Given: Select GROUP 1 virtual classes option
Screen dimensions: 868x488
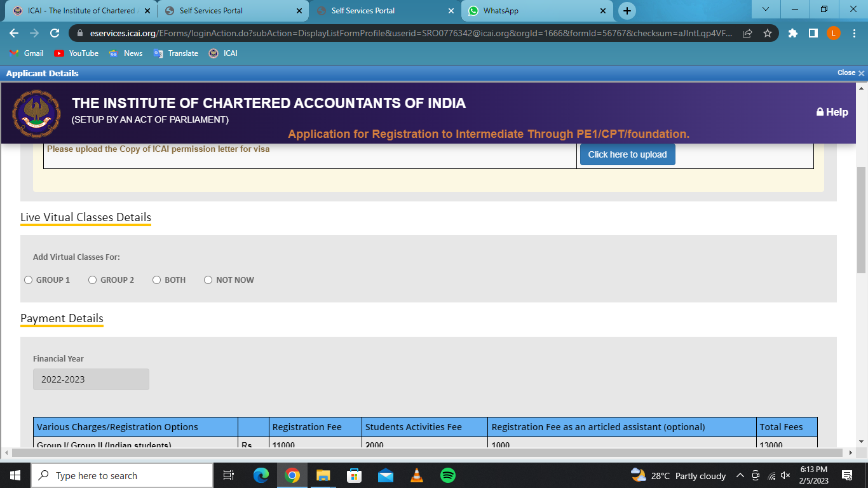Looking at the screenshot, I should [29, 280].
